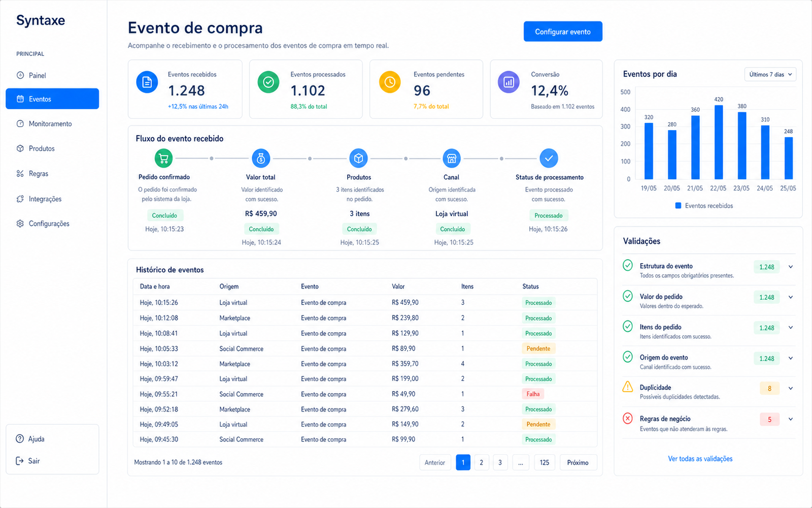Screen dimensions: 812x508
Task: Click the Ajuda question mark icon
Action: coord(20,439)
